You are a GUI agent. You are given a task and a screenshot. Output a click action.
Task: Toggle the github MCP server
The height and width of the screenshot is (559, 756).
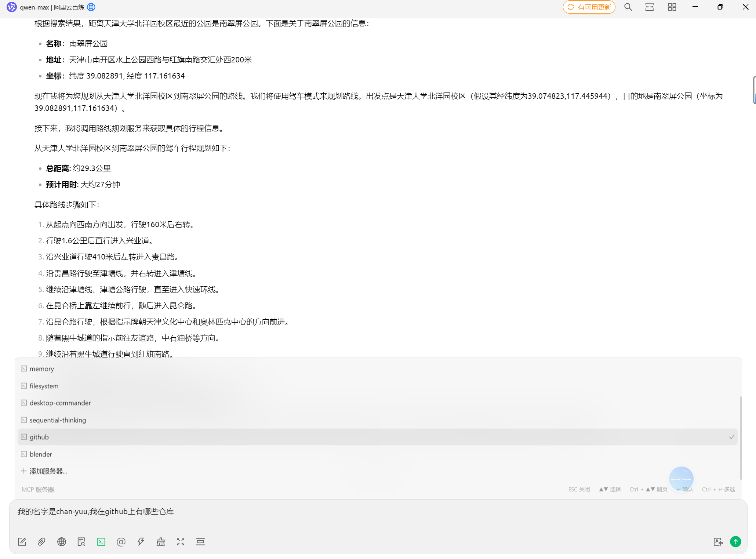[x=39, y=437]
